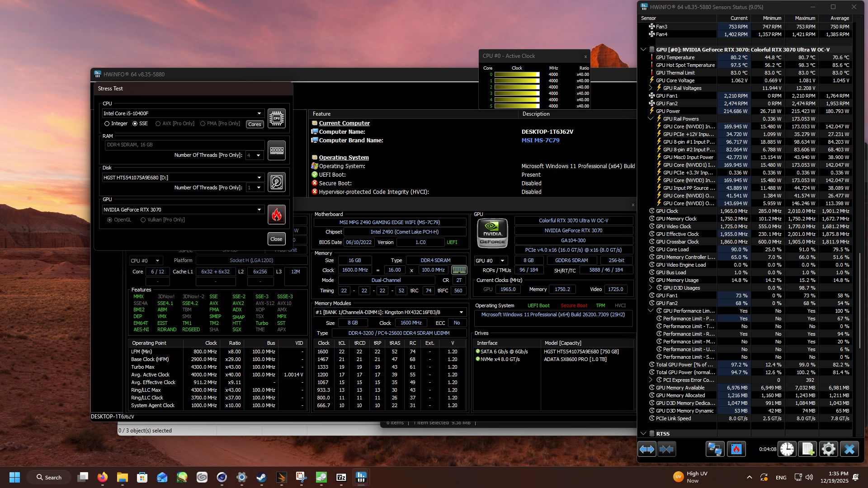
Task: Open the Operating System heading link
Action: (344, 158)
